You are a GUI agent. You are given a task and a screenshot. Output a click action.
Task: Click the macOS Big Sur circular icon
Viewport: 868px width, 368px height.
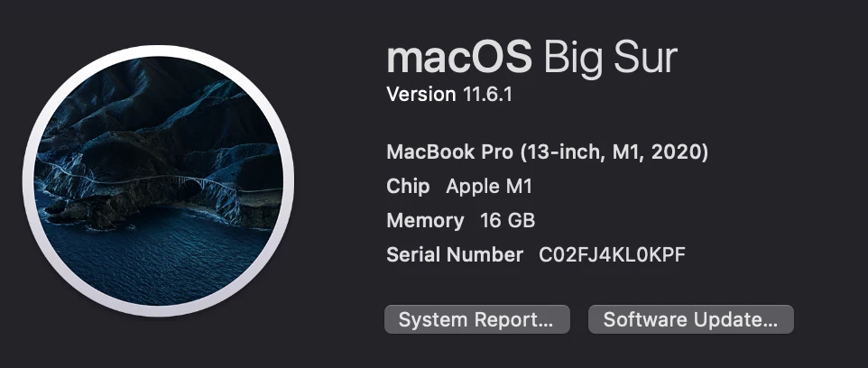click(158, 181)
